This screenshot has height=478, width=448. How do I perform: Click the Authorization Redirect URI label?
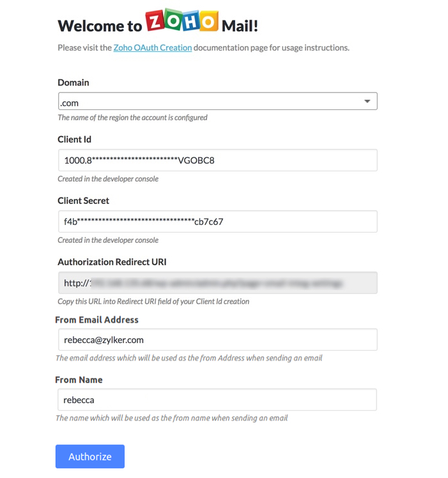tap(112, 262)
